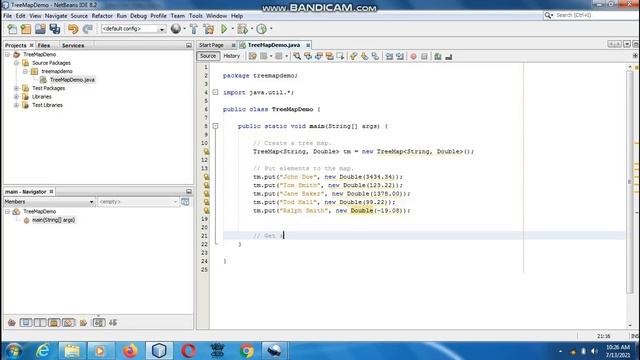Screen dimensions: 640x360
Task: Click the Clean and Build Project icon
Action: (x=209, y=29)
